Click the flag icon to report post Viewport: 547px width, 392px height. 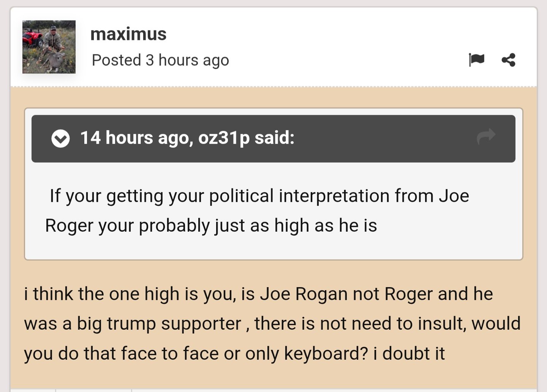pyautogui.click(x=476, y=60)
